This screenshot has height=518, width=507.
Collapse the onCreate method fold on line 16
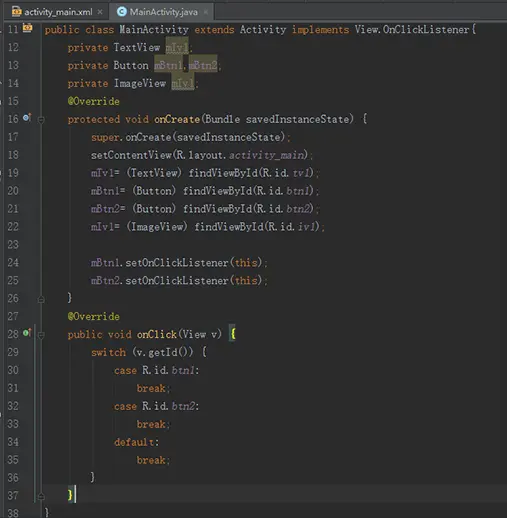pos(41,119)
